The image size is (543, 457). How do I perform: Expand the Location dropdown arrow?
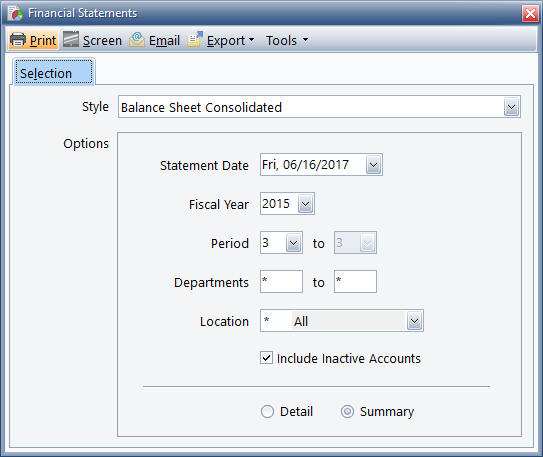414,321
